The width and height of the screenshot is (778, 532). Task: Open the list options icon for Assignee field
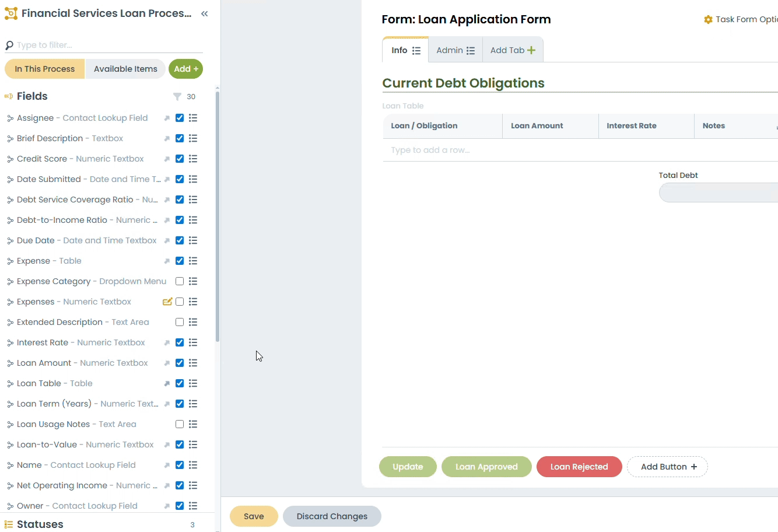(193, 118)
